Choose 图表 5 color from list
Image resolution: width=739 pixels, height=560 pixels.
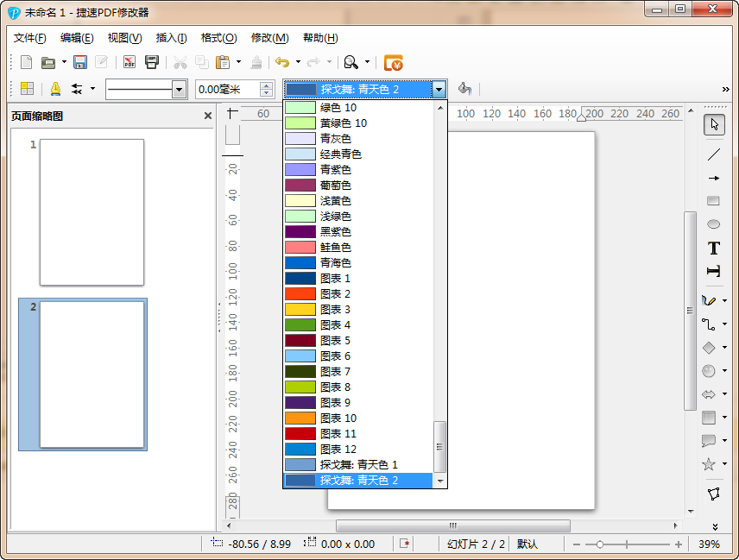pyautogui.click(x=335, y=341)
